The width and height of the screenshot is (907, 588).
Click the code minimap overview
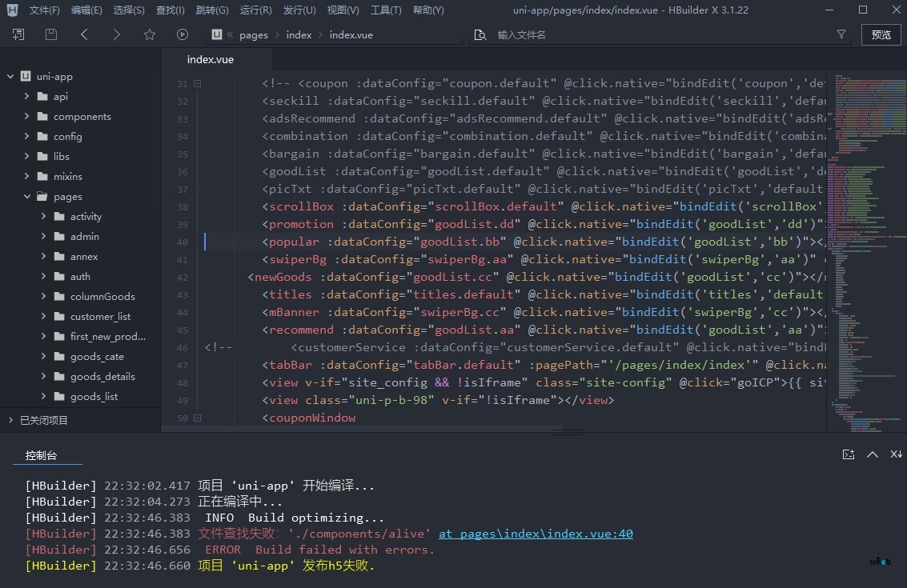[x=866, y=253]
